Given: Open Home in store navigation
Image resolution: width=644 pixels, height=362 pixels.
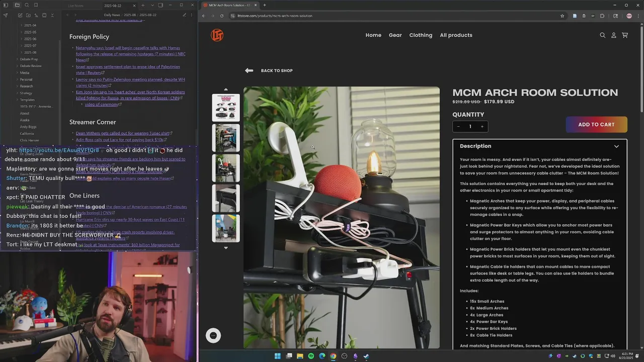Looking at the screenshot, I should [373, 35].
